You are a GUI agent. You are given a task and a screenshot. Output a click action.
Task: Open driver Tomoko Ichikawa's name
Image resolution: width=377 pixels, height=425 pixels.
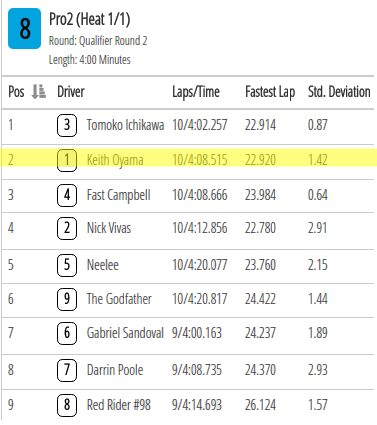click(x=125, y=125)
